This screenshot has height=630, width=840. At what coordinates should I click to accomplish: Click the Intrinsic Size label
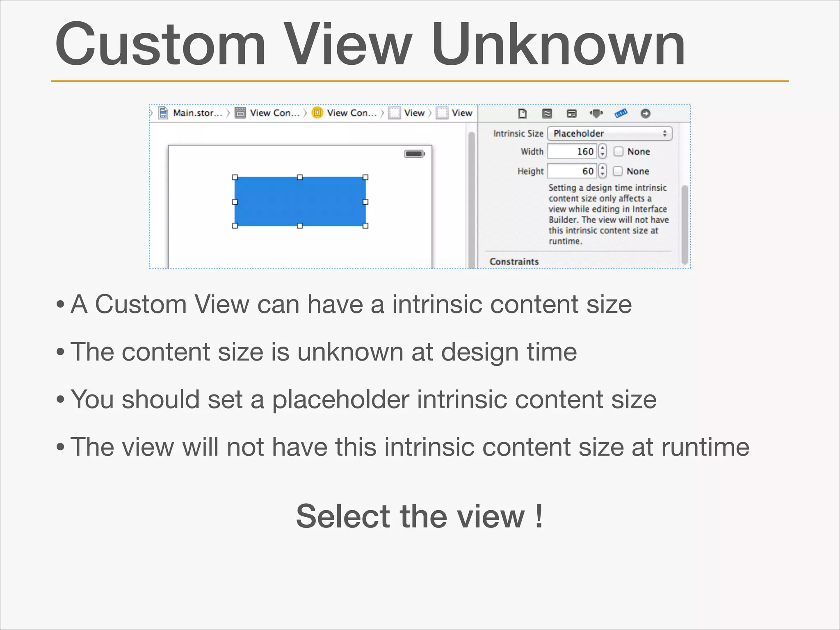pyautogui.click(x=518, y=133)
